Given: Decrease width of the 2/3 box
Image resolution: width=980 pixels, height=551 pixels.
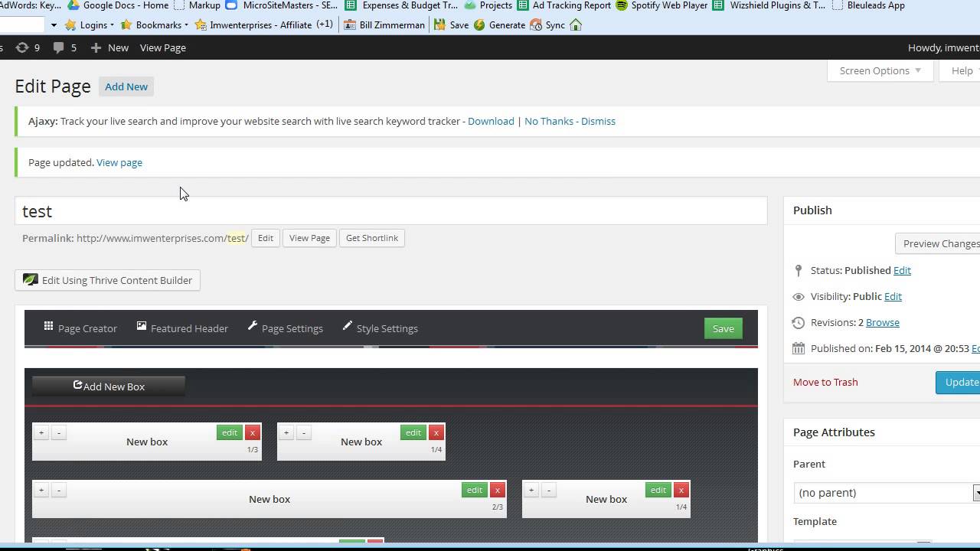Looking at the screenshot, I should click(x=59, y=490).
